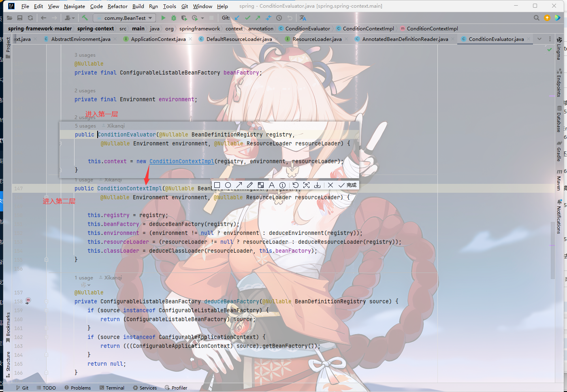The image size is (567, 392).
Task: Open the TODO tool window
Action: click(46, 388)
